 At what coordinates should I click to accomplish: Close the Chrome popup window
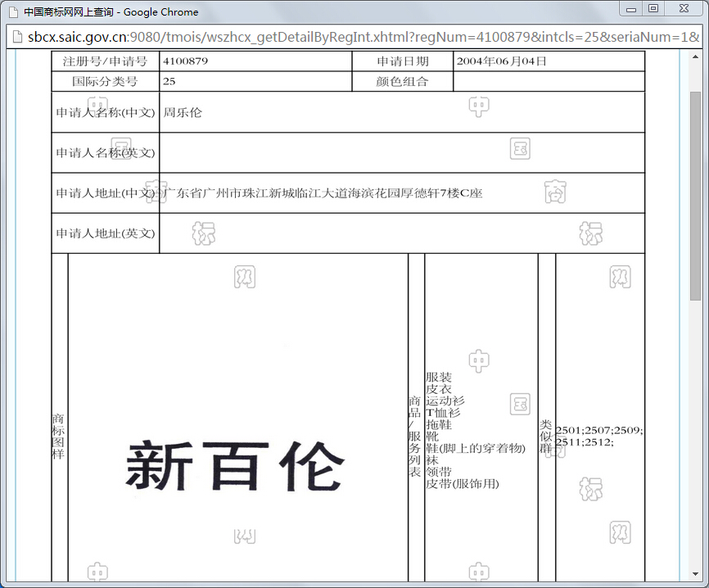[684, 9]
